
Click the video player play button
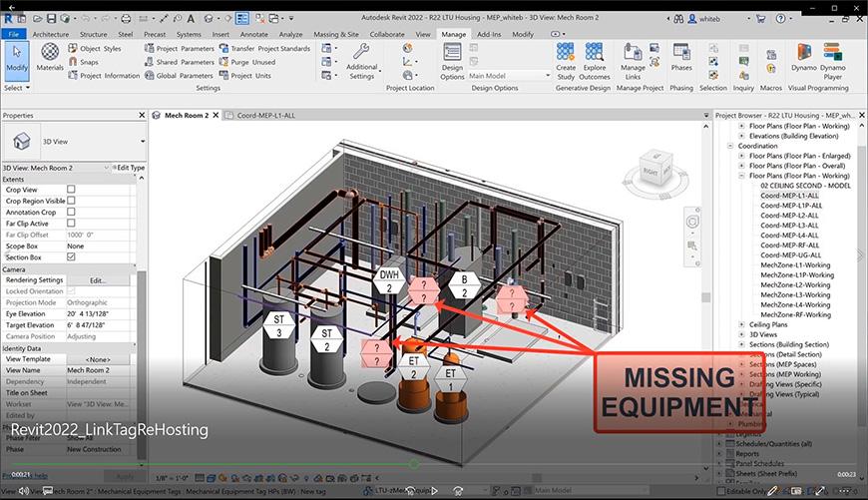click(435, 491)
